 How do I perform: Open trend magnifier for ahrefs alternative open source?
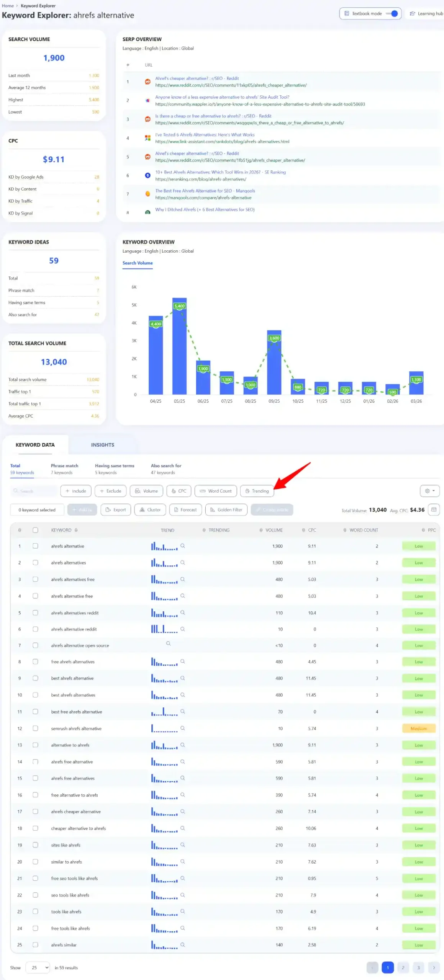pyautogui.click(x=168, y=644)
